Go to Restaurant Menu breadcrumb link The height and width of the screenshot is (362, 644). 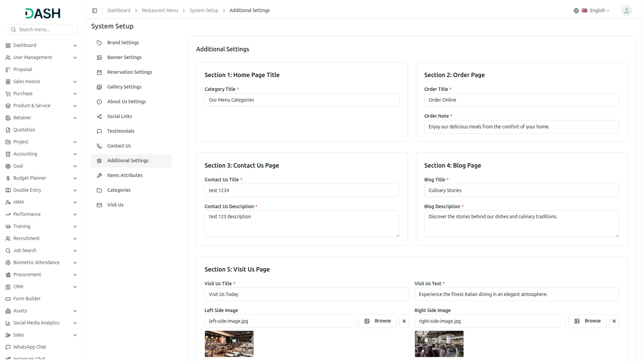(x=160, y=11)
